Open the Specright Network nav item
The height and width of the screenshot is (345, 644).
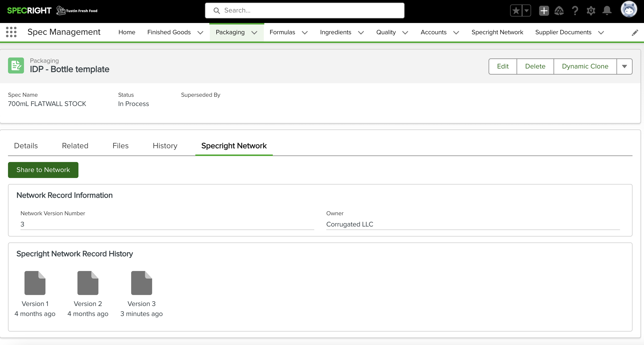[x=497, y=32]
